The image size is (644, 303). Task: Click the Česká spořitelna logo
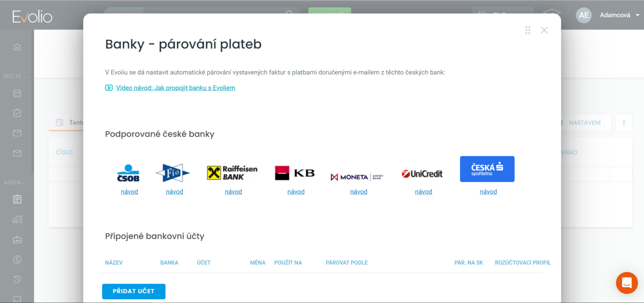click(x=487, y=169)
